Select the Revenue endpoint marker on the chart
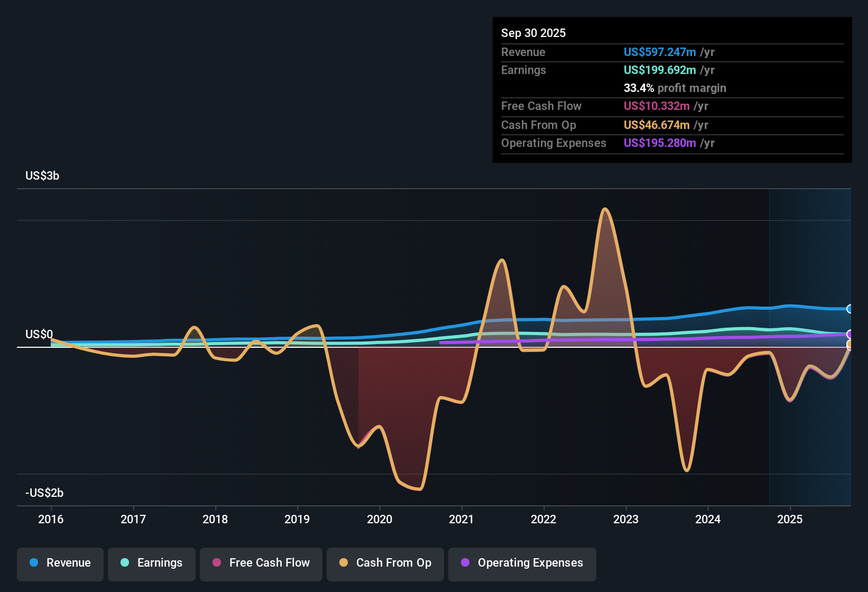Screen dimensions: 868x592 850,309
